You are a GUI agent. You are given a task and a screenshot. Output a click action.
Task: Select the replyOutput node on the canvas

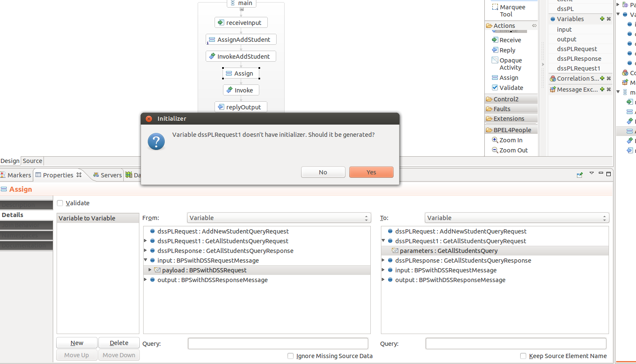pos(241,107)
